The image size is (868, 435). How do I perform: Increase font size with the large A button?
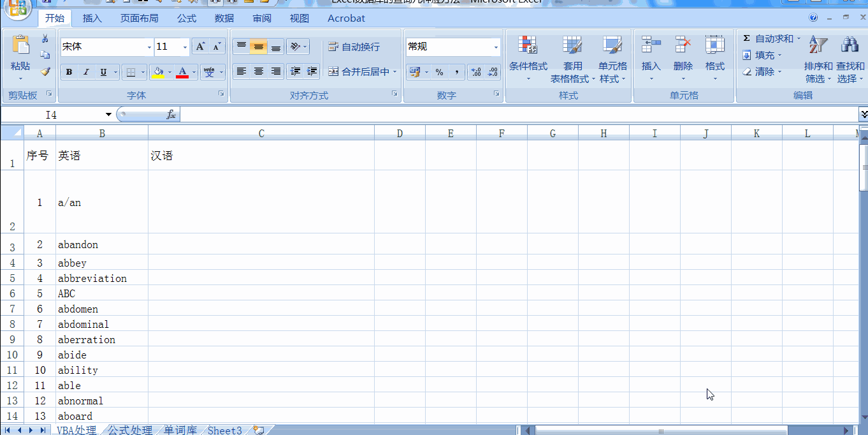pos(200,47)
